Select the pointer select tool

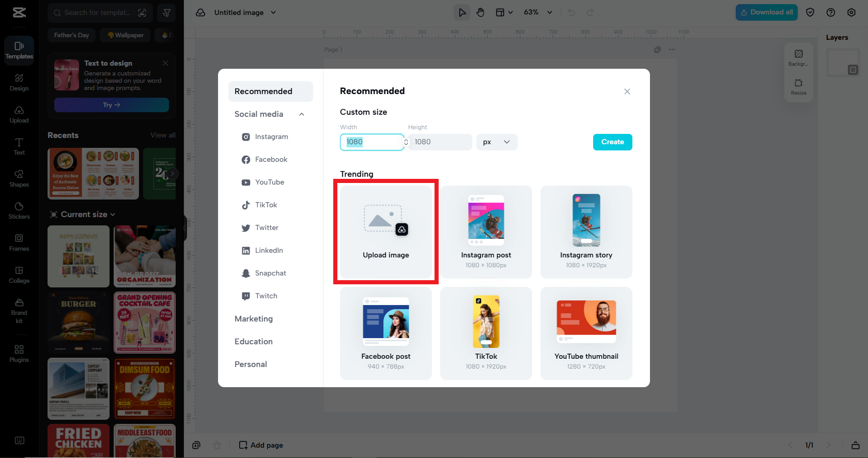(x=462, y=12)
